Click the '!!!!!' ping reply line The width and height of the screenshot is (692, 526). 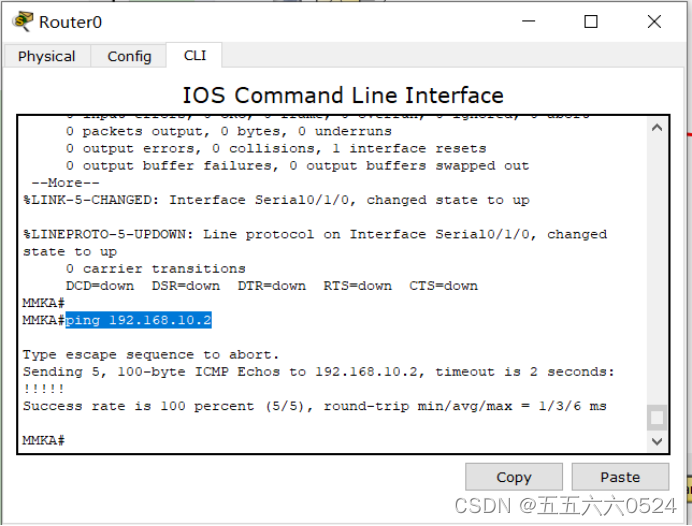44,389
